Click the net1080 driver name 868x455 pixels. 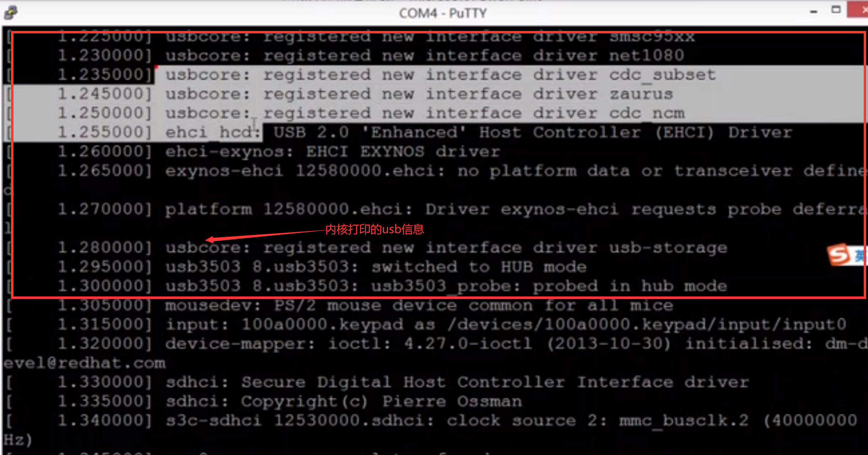tap(647, 56)
